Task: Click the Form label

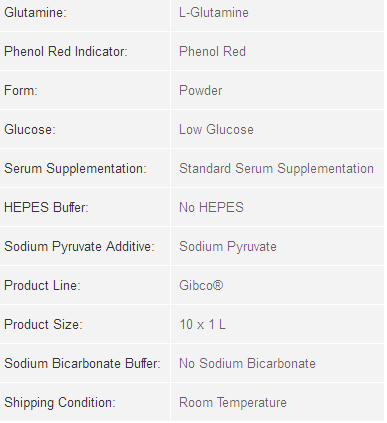Action: tap(21, 91)
